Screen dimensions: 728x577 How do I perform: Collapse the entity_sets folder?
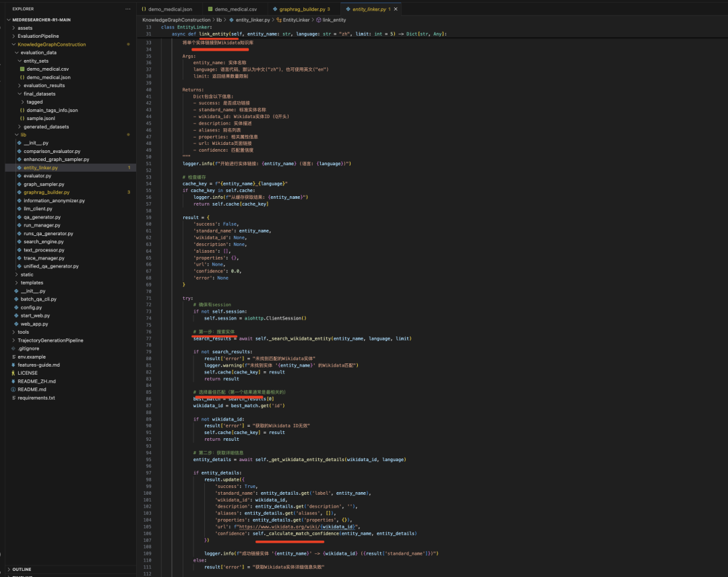pos(36,61)
